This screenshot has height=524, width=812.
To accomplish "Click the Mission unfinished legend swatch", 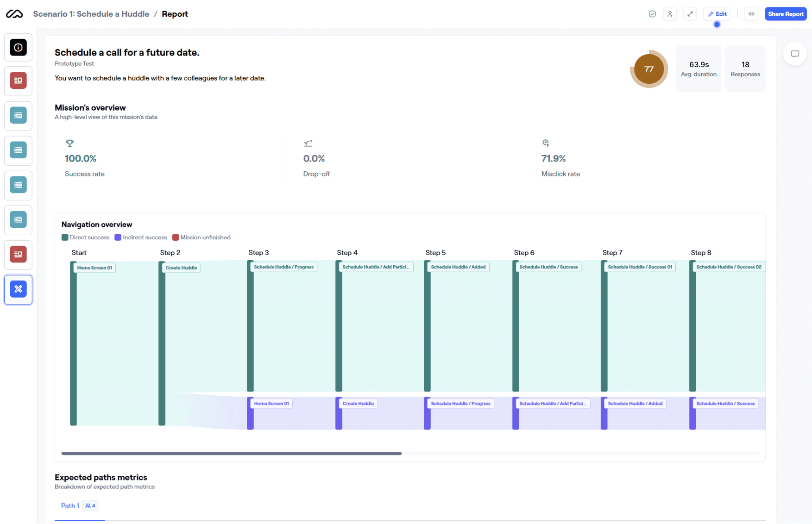I will pyautogui.click(x=176, y=237).
